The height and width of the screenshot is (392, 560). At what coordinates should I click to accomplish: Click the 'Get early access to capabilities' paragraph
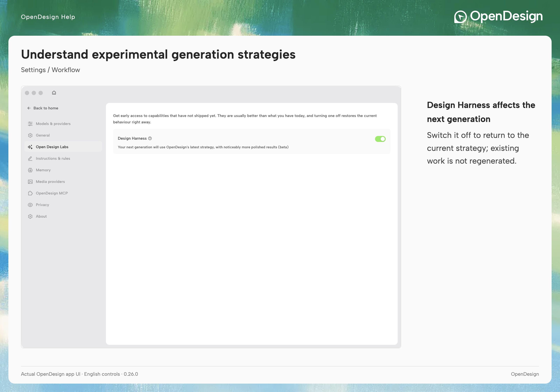(245, 119)
